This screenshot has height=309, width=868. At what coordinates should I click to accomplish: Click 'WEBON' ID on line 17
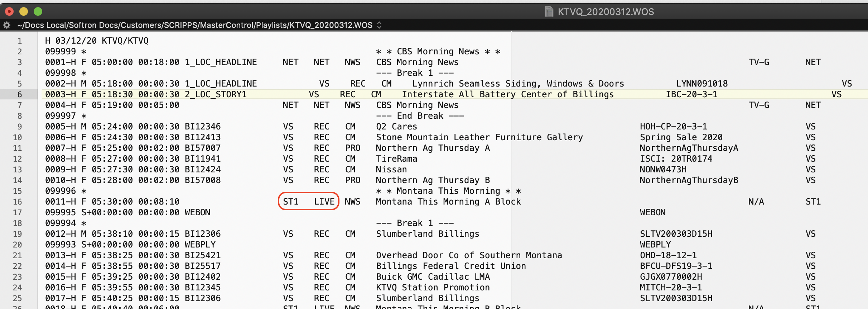pos(197,212)
